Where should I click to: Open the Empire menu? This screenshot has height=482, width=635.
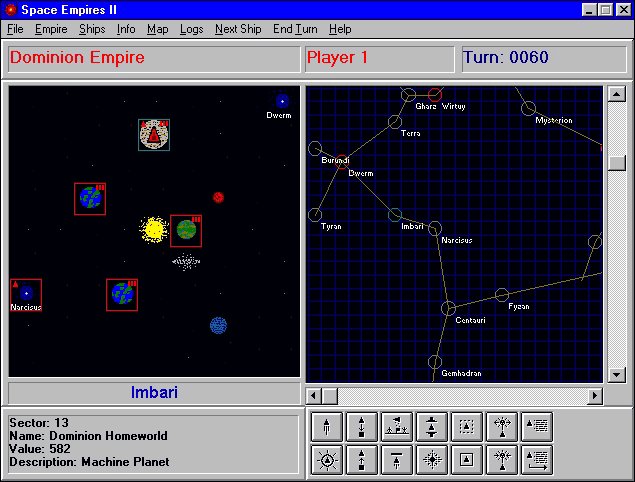pos(51,29)
